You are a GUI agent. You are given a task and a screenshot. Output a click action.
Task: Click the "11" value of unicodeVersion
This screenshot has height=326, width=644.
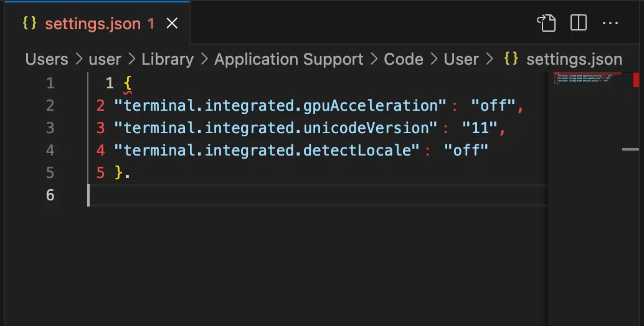pyautogui.click(x=480, y=128)
